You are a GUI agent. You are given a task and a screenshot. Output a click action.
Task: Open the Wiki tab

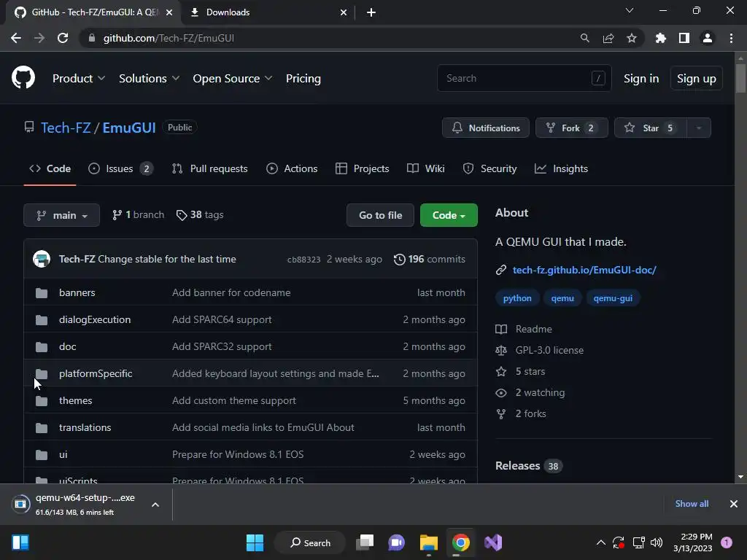425,168
